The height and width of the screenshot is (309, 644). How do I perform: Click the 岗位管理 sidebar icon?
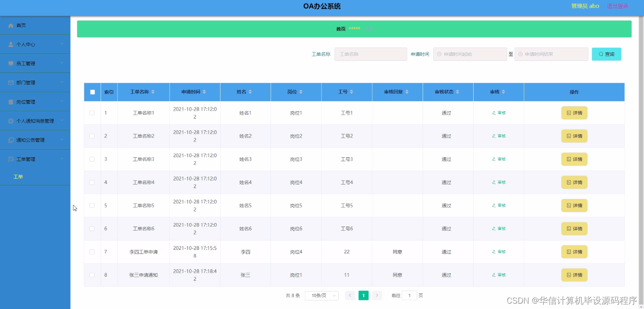click(x=10, y=102)
